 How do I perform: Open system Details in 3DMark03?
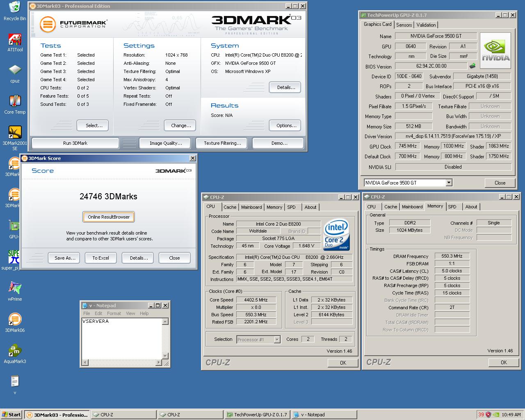pyautogui.click(x=286, y=87)
